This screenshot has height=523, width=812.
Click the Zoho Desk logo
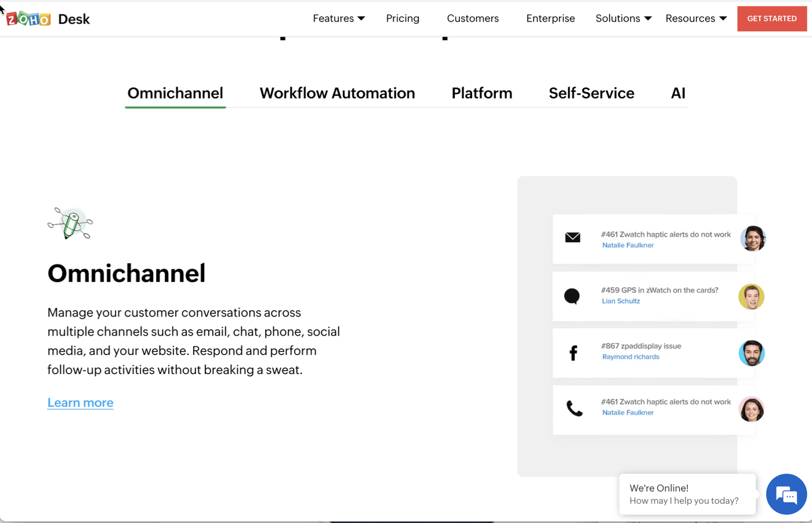tap(48, 19)
